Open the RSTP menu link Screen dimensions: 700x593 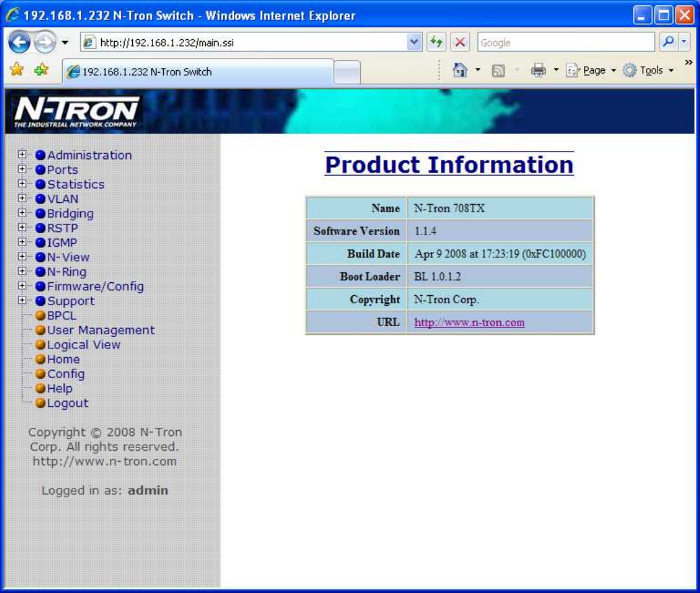(x=63, y=228)
